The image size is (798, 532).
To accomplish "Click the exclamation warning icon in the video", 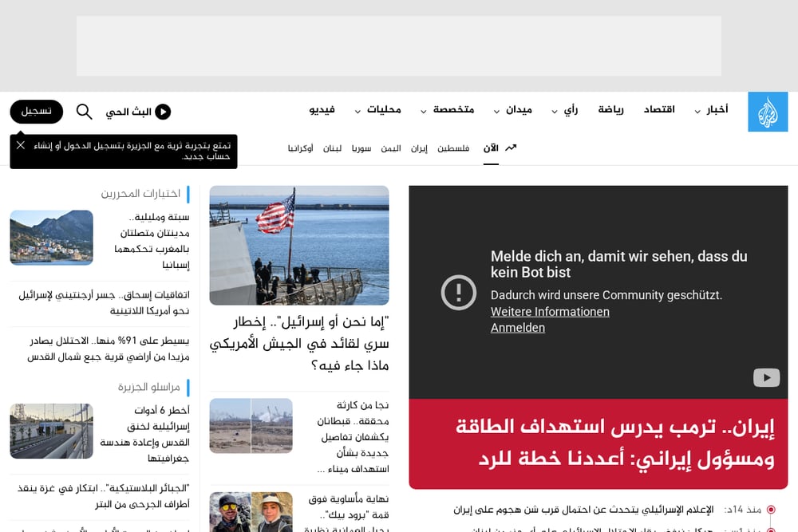I will (459, 293).
